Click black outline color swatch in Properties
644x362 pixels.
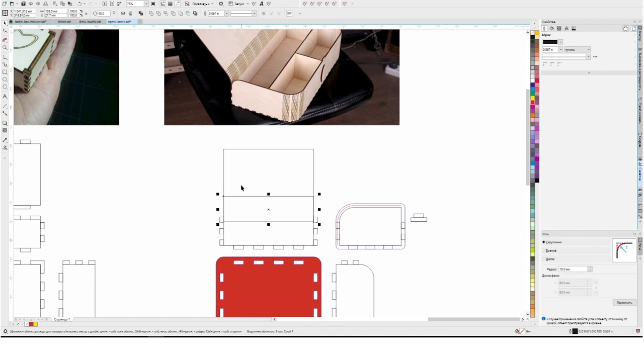[x=550, y=42]
